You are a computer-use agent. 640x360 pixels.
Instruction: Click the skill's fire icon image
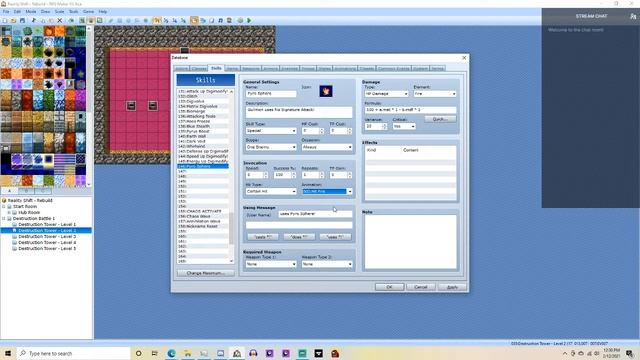[326, 91]
